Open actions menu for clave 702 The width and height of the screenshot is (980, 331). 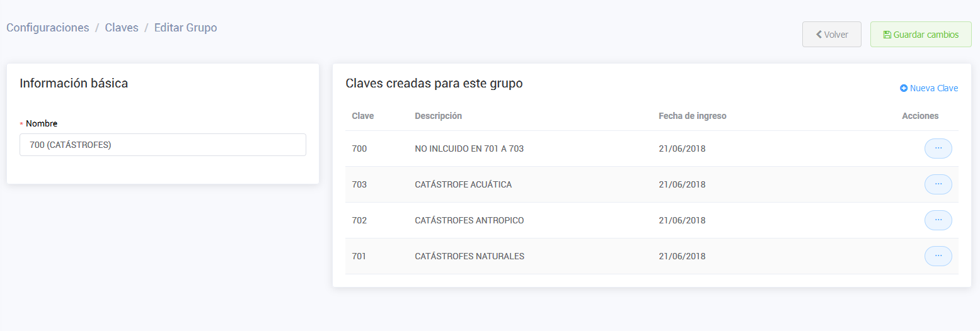(938, 220)
